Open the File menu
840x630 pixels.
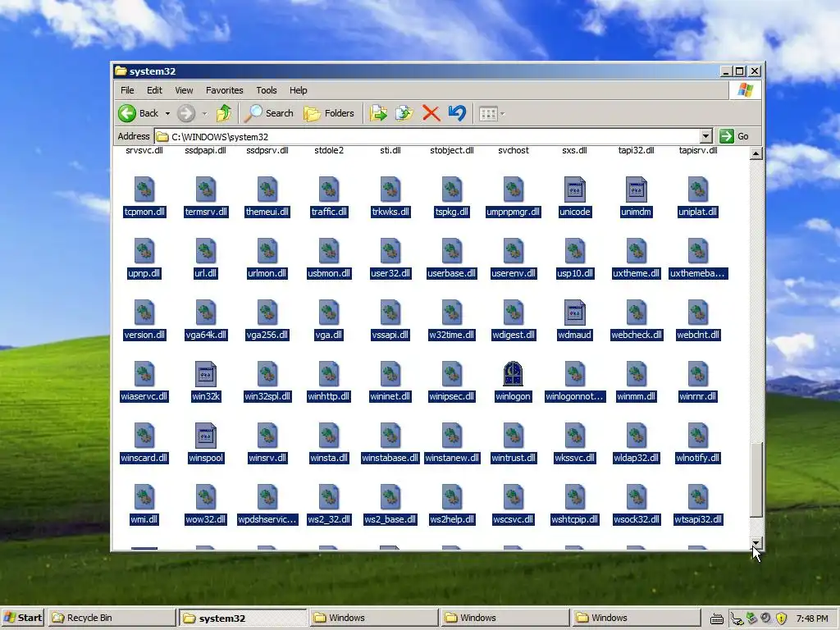[x=127, y=90]
